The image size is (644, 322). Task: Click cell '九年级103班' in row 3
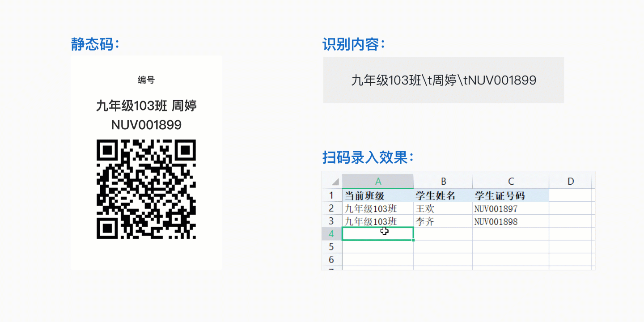click(378, 221)
